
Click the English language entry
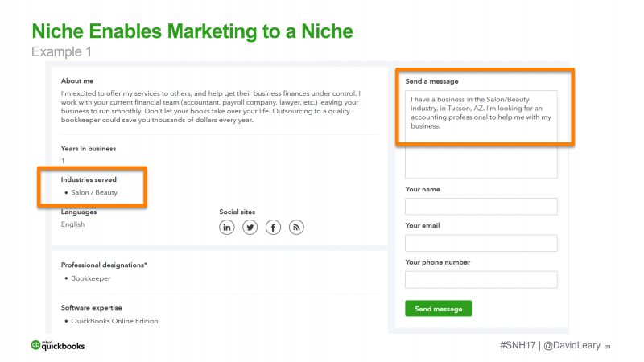72,224
